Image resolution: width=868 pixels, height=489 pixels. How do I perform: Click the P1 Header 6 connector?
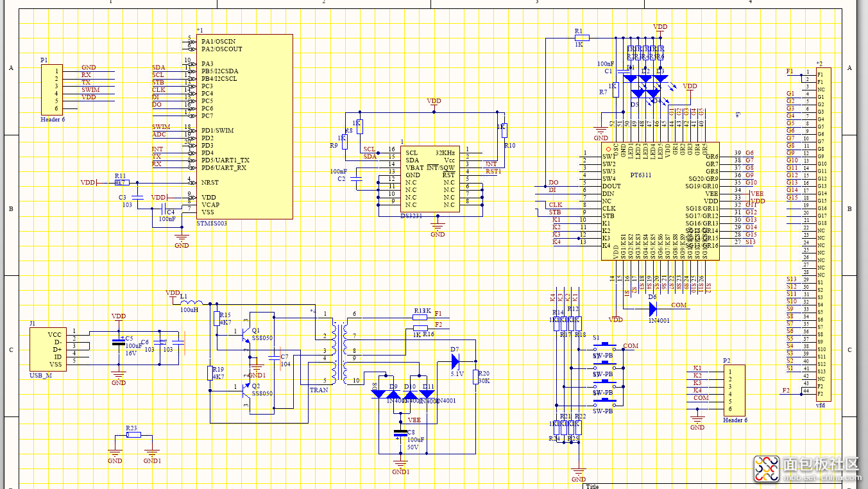click(x=53, y=90)
